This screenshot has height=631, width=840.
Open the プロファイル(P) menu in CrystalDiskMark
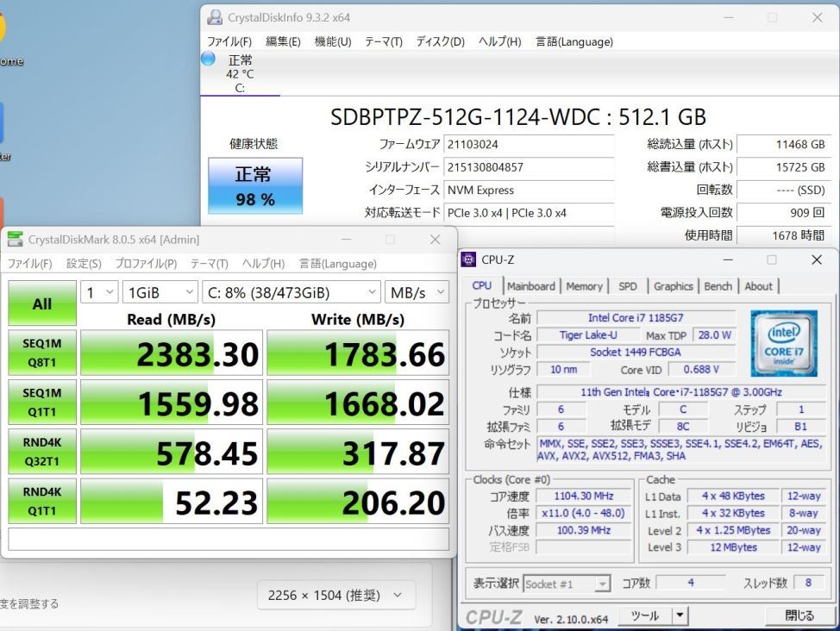[x=146, y=264]
